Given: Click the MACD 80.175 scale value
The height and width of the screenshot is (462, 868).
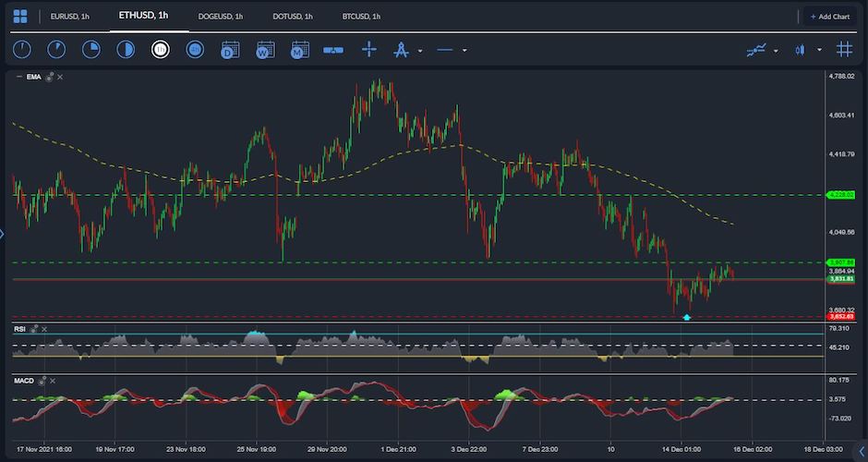Looking at the screenshot, I should (x=838, y=380).
